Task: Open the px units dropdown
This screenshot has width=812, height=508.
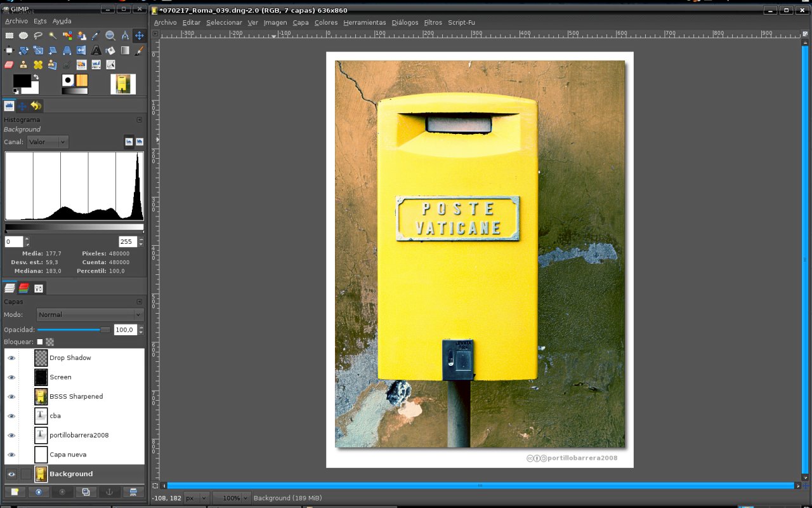Action: 197,498
